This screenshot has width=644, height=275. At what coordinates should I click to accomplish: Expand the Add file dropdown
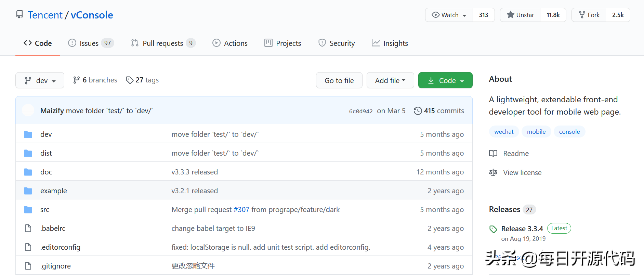coord(390,80)
